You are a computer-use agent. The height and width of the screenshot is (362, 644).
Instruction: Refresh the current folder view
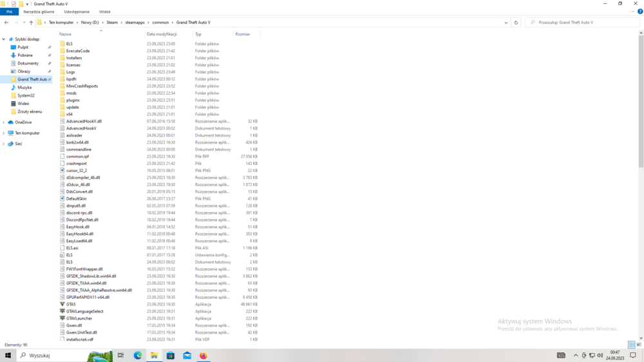click(516, 23)
